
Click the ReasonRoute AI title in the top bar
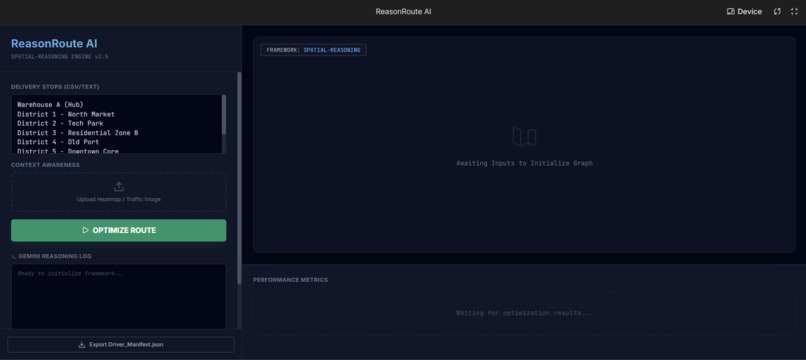pos(403,11)
